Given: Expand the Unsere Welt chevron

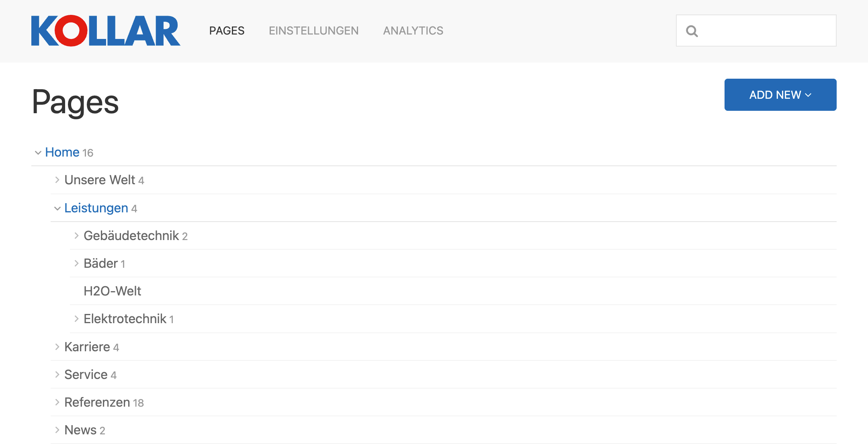Looking at the screenshot, I should pyautogui.click(x=57, y=180).
